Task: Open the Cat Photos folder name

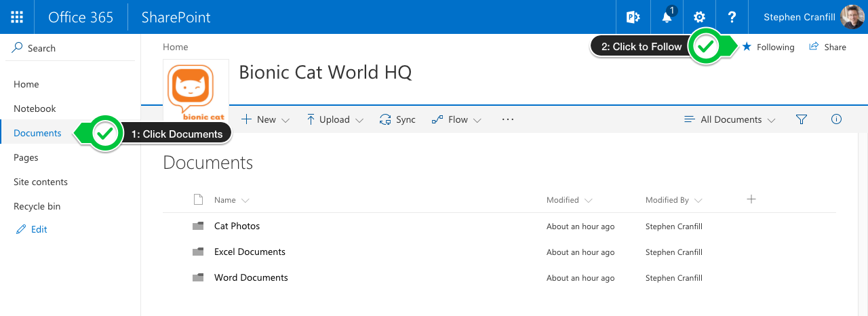Action: [x=237, y=226]
